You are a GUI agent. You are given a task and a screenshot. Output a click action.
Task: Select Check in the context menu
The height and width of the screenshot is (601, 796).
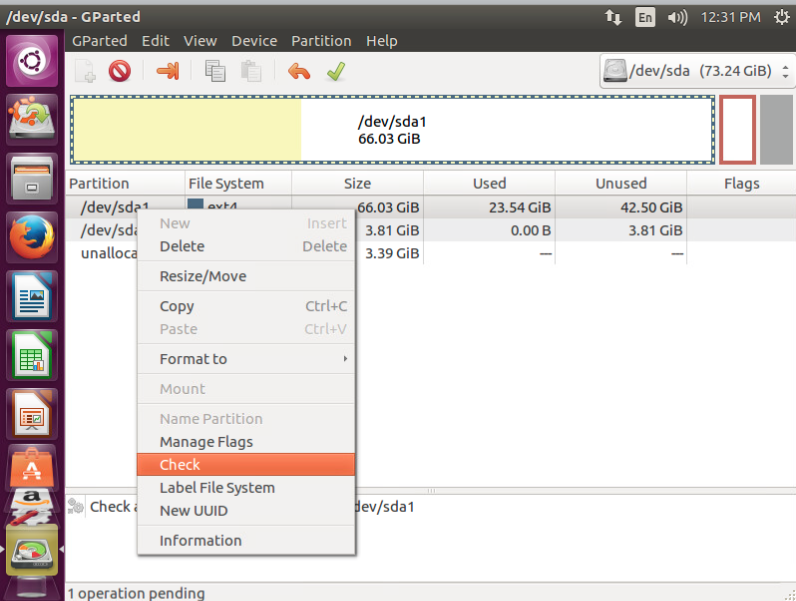tap(246, 464)
